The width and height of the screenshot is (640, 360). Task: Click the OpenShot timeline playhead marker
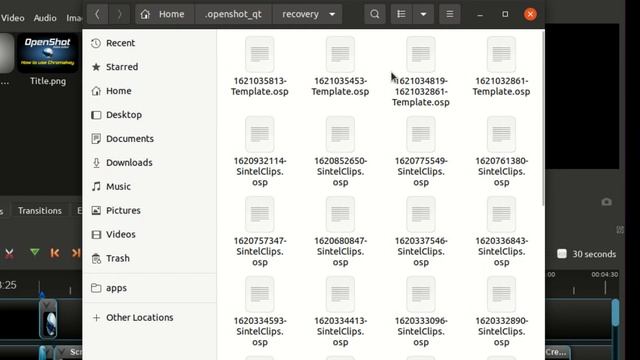coord(42,294)
